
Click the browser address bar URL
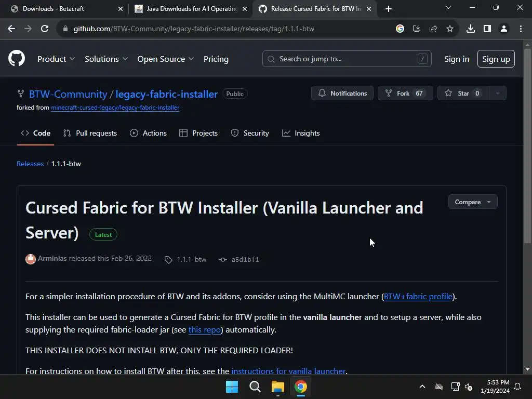[x=194, y=29]
